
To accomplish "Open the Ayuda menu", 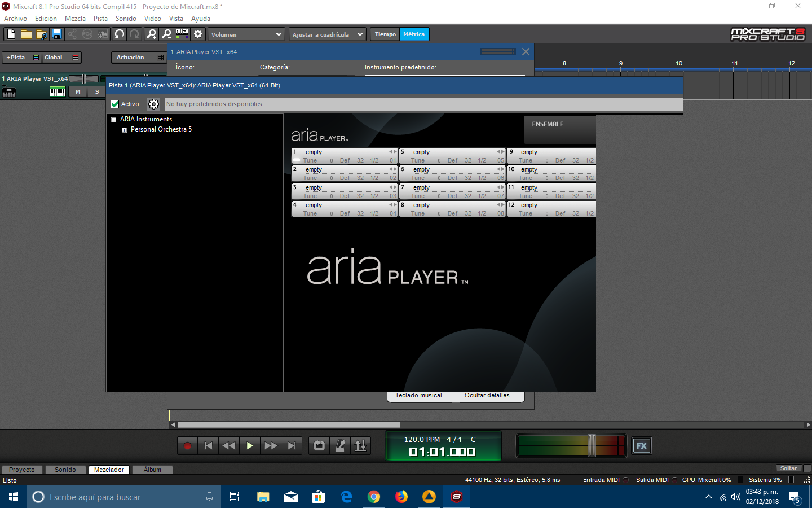I will 200,19.
